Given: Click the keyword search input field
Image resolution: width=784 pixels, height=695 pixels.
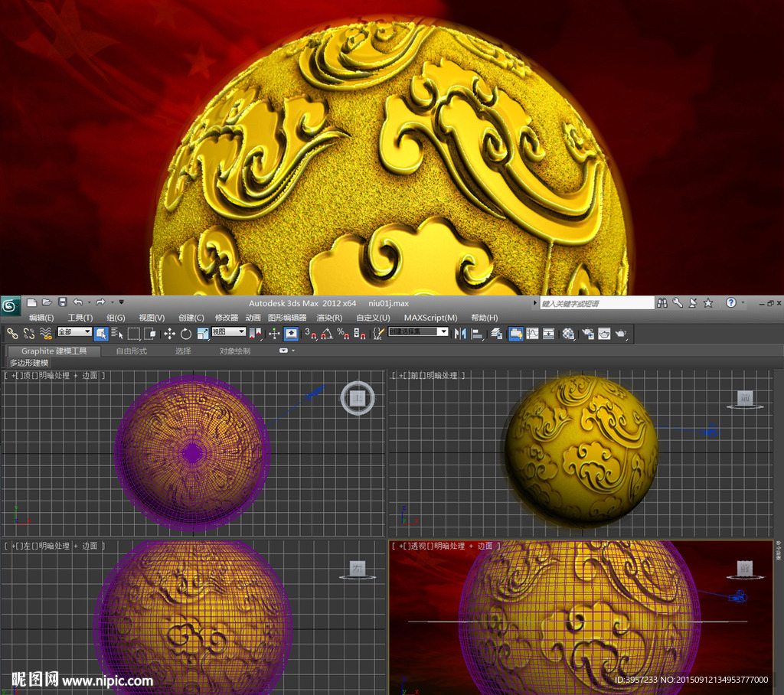Looking at the screenshot, I should coord(597,303).
